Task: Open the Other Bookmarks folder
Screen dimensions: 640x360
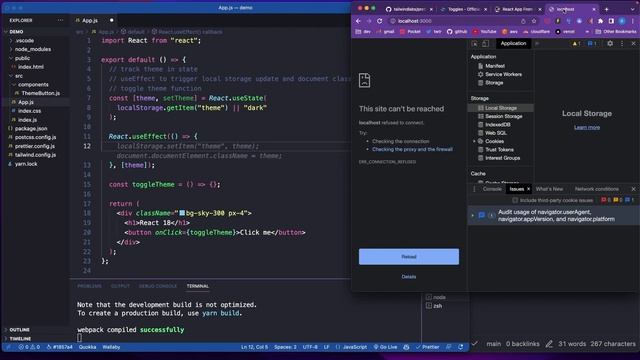Action: 616,31
